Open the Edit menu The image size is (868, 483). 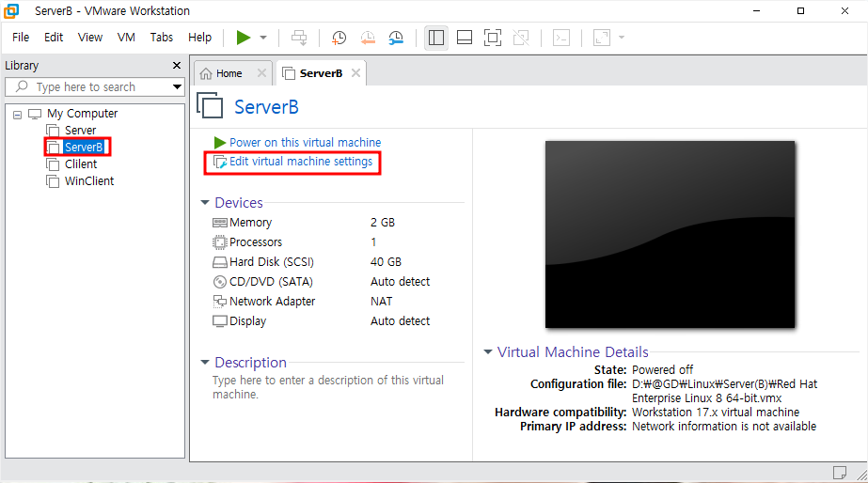click(54, 37)
